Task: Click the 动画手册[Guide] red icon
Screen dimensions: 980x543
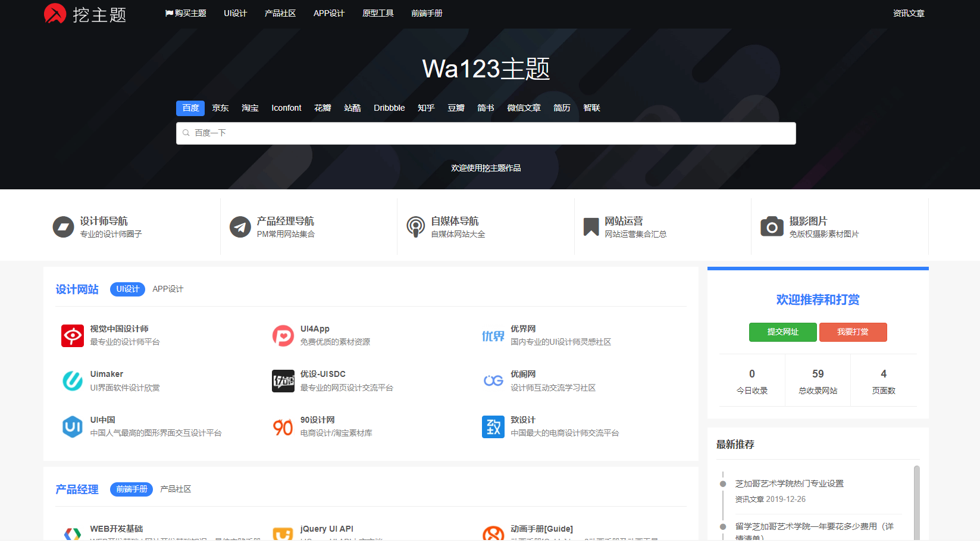Action: (x=493, y=534)
